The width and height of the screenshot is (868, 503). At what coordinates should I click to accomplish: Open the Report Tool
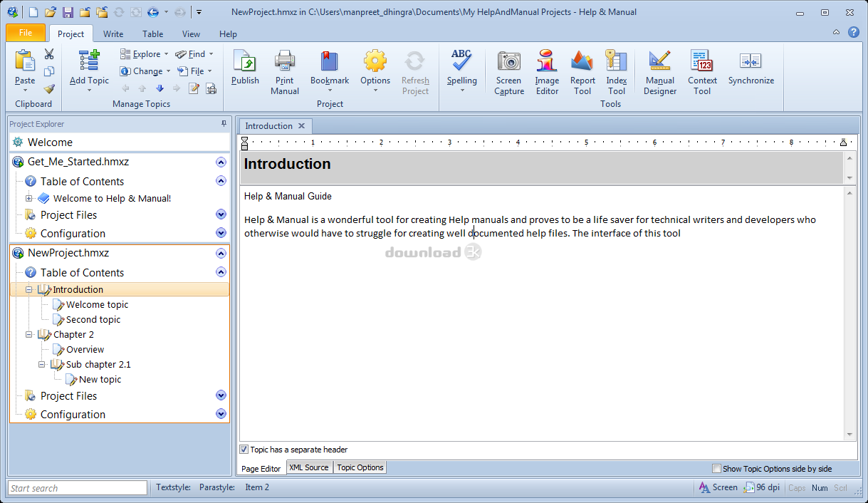coord(582,72)
